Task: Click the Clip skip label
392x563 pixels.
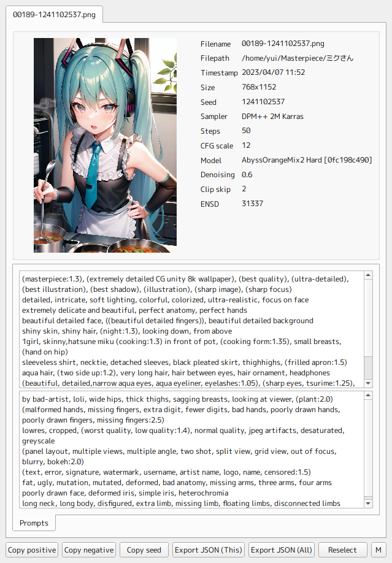Action: [x=215, y=190]
